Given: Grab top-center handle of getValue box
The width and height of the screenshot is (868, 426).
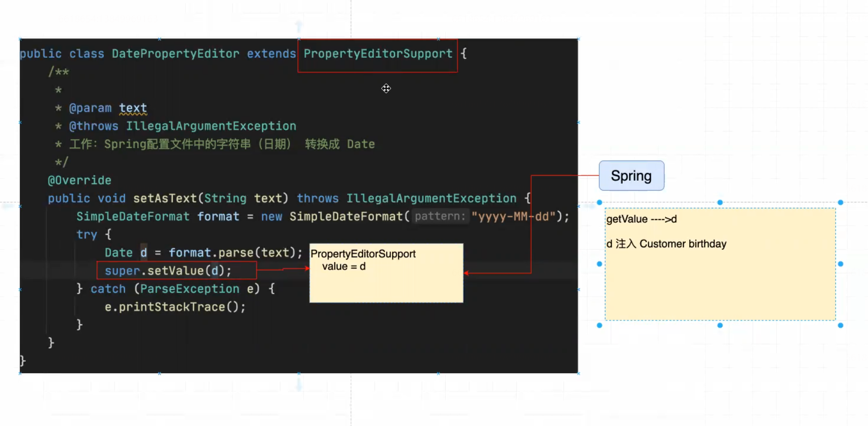Looking at the screenshot, I should 720,202.
